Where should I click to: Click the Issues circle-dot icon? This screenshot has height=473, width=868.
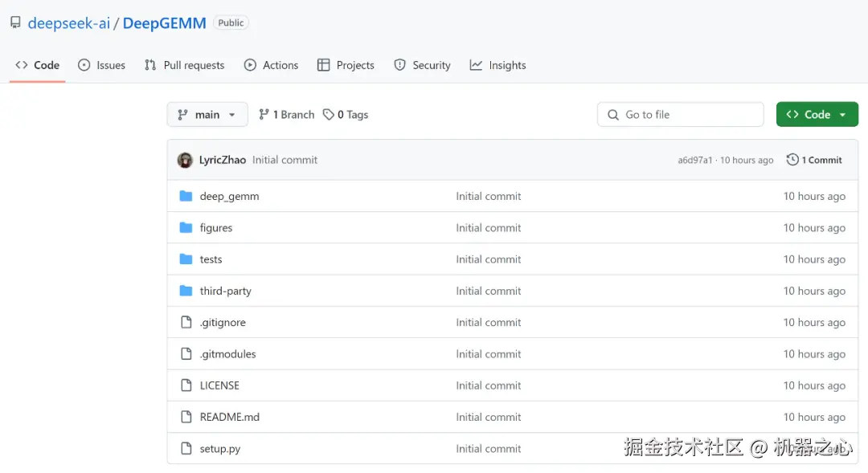[x=84, y=65]
